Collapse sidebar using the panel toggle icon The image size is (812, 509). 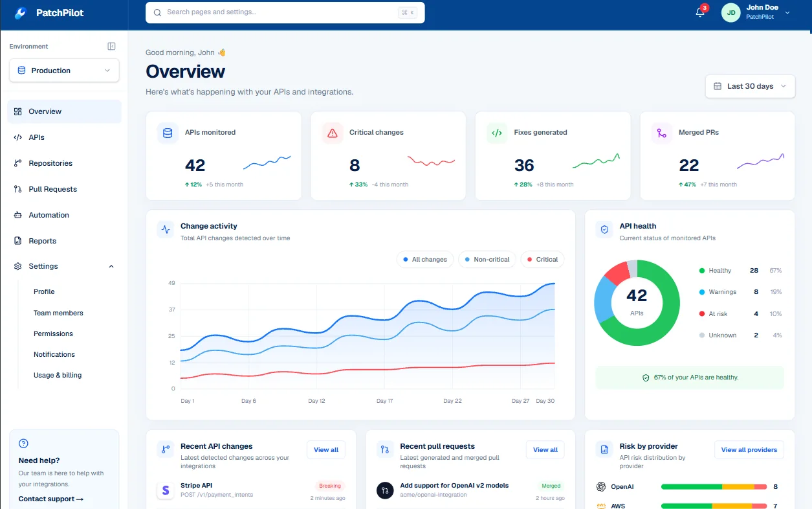point(111,47)
